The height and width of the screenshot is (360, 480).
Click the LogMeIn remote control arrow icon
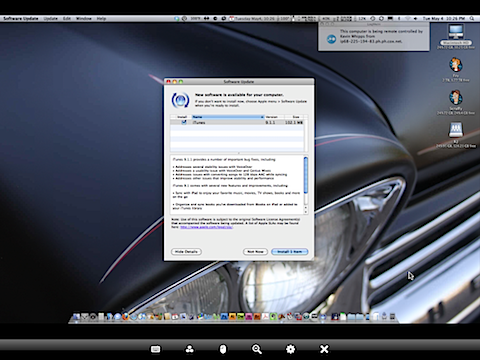331,39
